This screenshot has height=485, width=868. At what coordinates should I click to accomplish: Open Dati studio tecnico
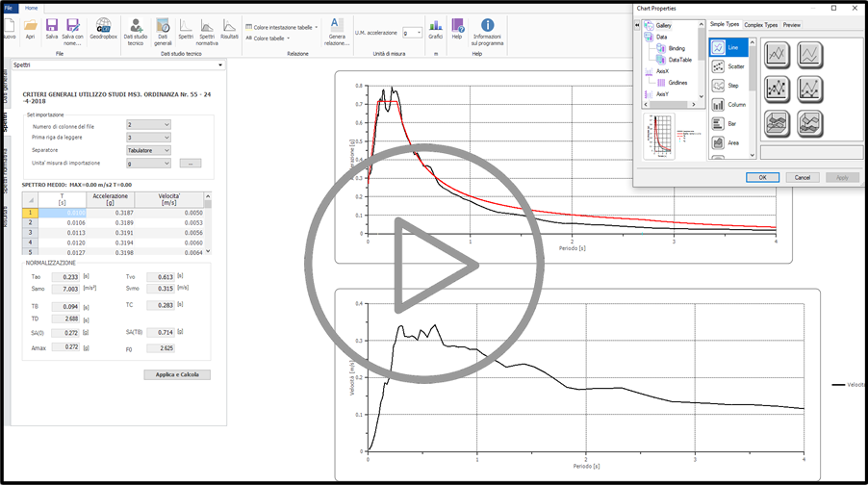point(136,32)
